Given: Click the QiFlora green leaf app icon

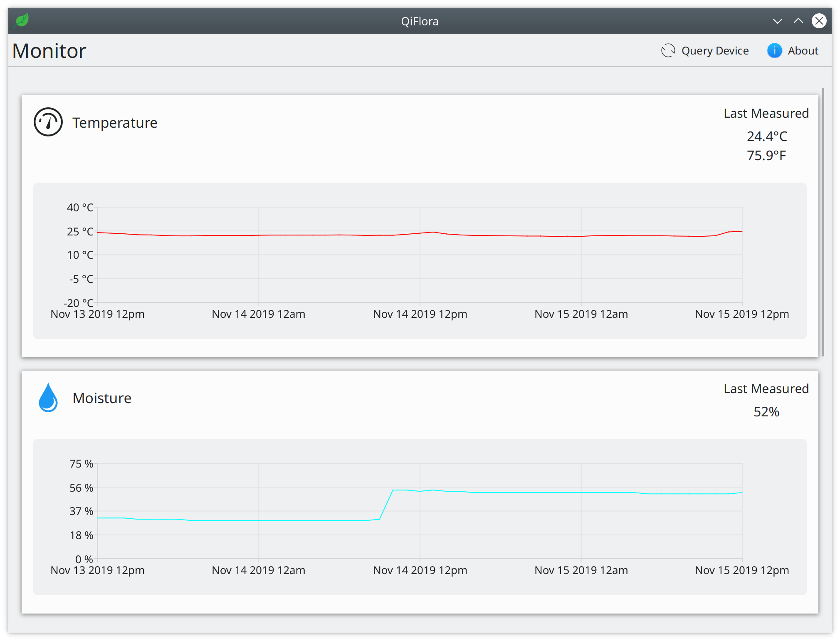Looking at the screenshot, I should coord(21,20).
